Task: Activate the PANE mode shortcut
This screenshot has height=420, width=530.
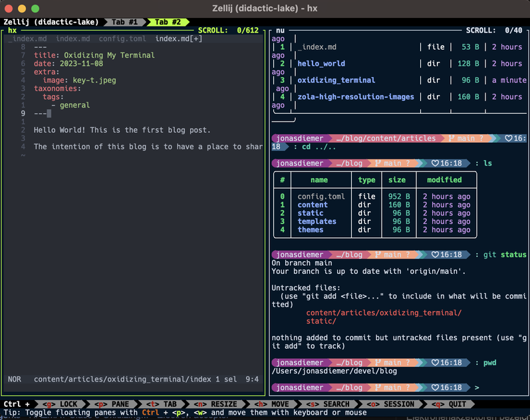Action: tap(111, 404)
